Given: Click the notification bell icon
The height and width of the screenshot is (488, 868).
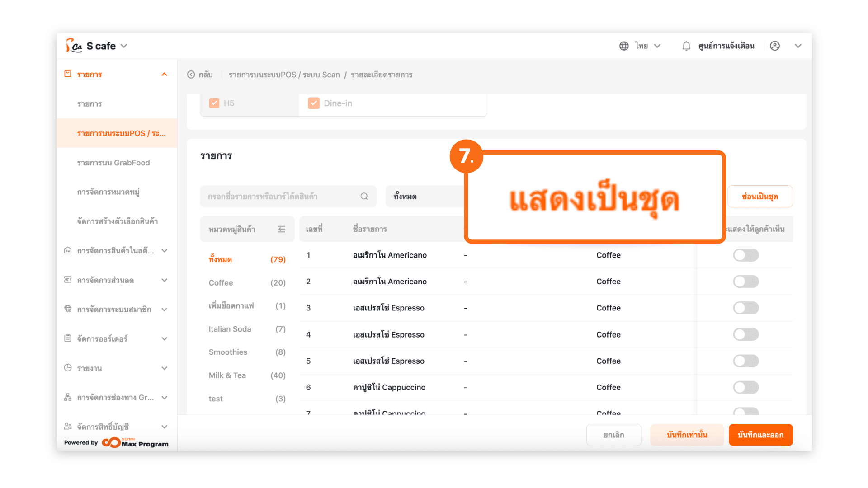Looking at the screenshot, I should click(x=686, y=46).
